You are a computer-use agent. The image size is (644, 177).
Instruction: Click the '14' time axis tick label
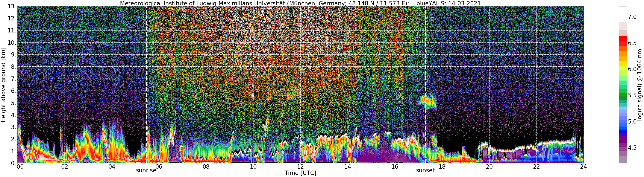point(347,166)
